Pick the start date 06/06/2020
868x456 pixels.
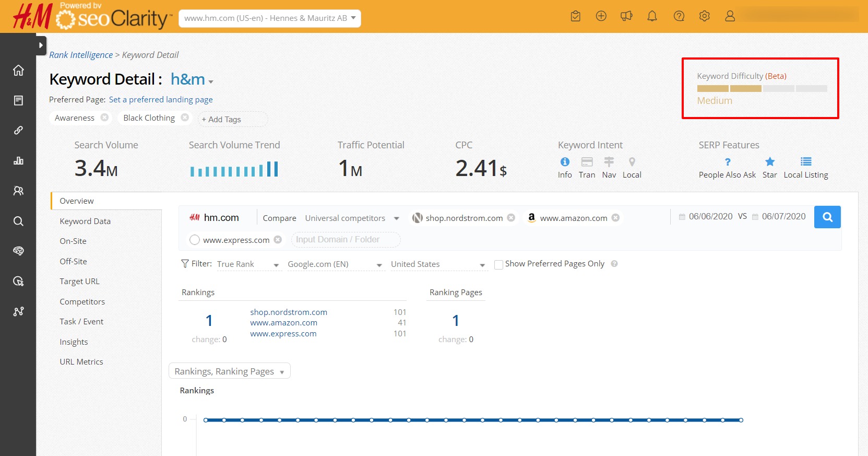pos(706,216)
